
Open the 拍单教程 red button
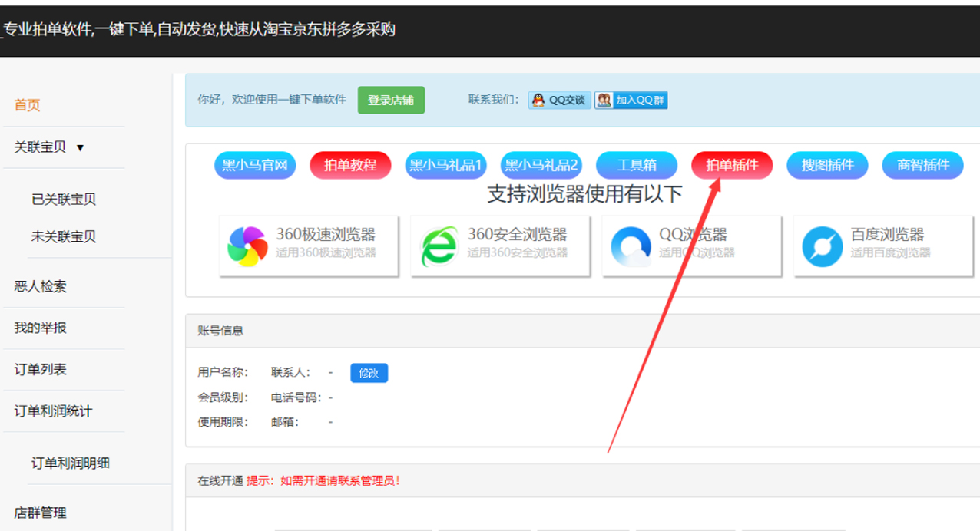350,165
